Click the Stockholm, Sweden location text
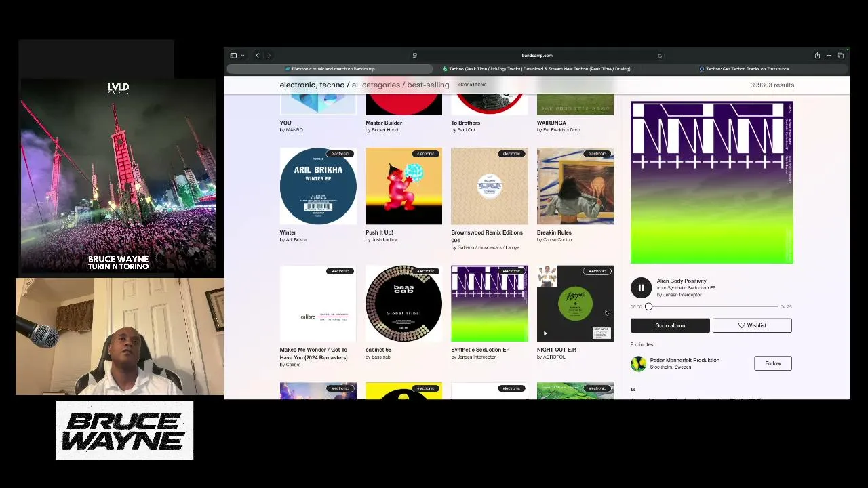 click(x=671, y=367)
